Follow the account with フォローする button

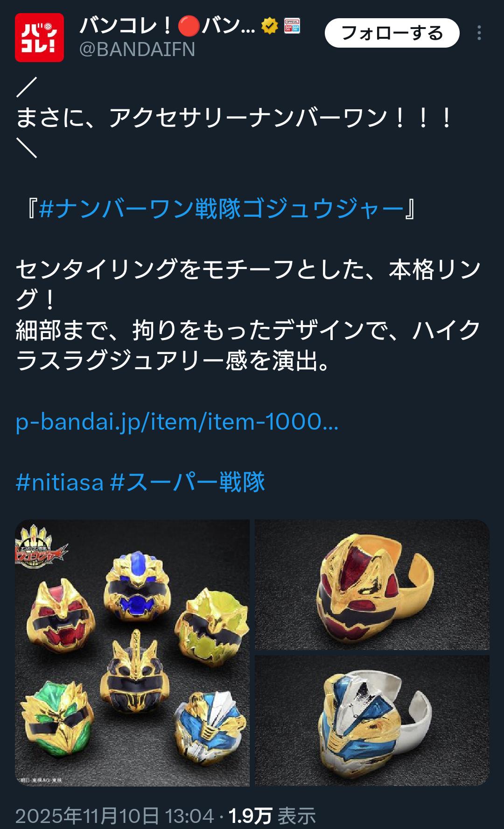392,33
